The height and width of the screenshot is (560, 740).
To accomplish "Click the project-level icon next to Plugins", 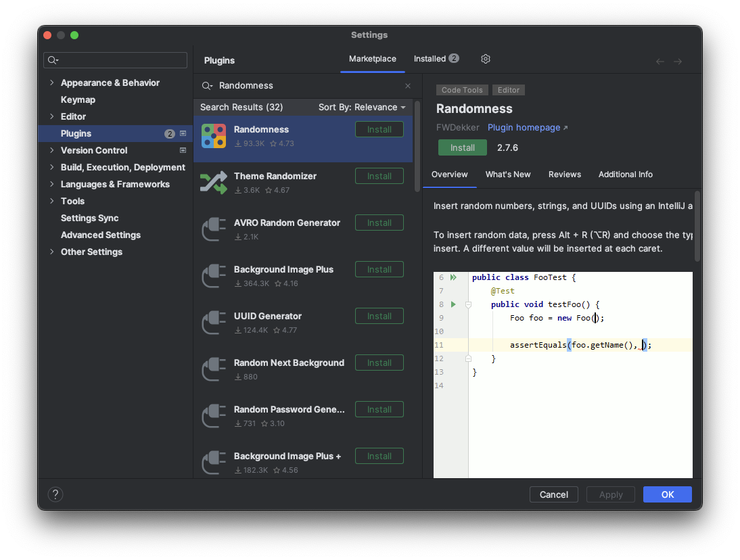I will [183, 133].
